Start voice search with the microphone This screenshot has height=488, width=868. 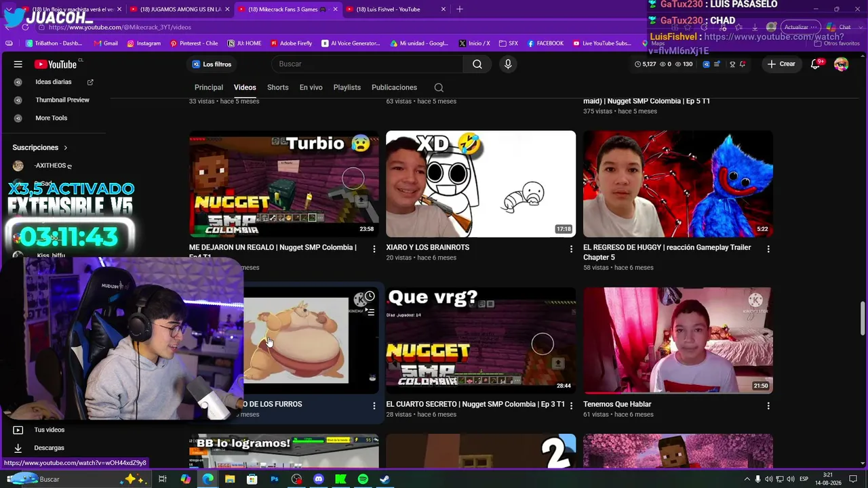coord(508,64)
